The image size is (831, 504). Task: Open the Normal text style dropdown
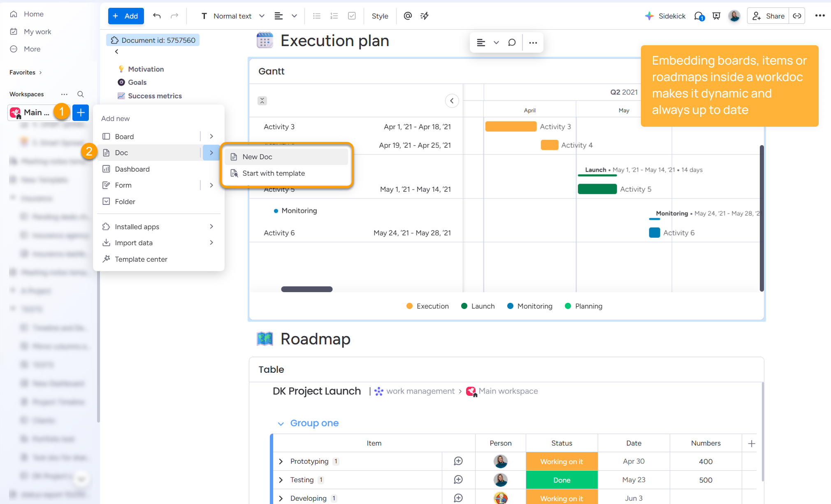click(233, 16)
